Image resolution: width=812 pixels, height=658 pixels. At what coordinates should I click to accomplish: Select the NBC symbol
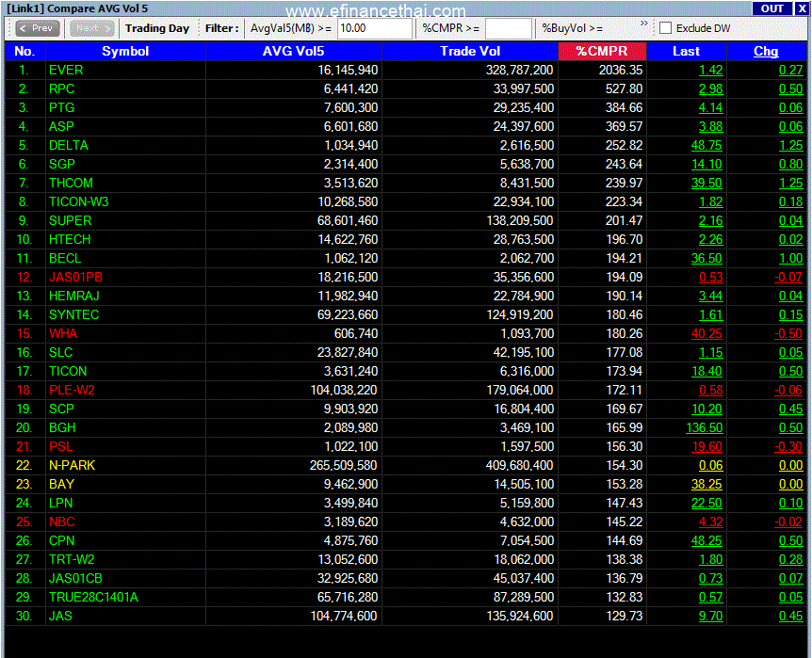(61, 522)
